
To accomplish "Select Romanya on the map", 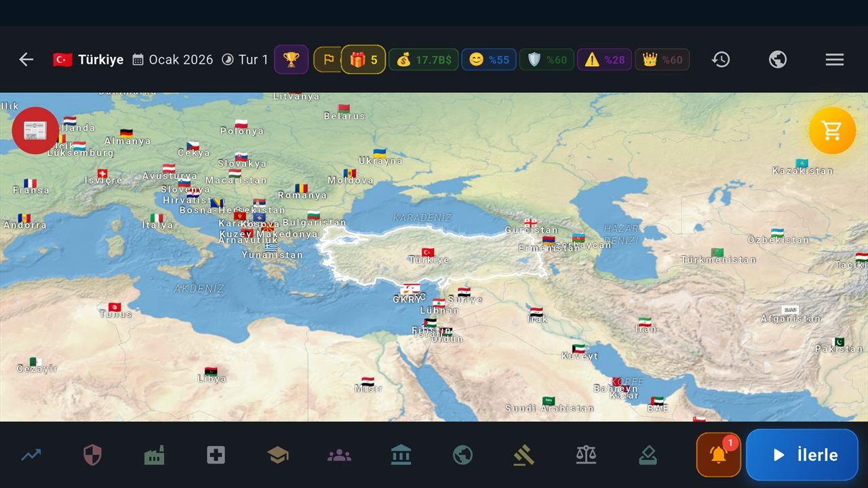I will click(302, 192).
